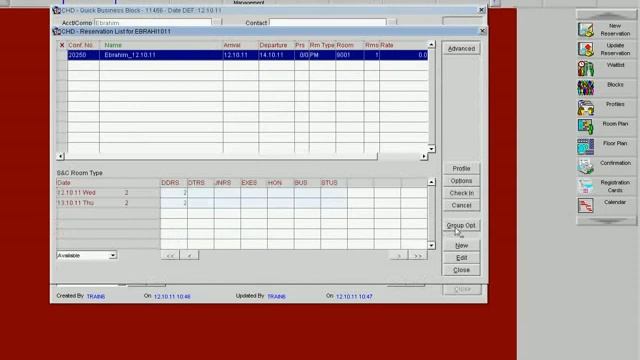
Task: Click the room number cell 9001
Action: pyautogui.click(x=349, y=55)
